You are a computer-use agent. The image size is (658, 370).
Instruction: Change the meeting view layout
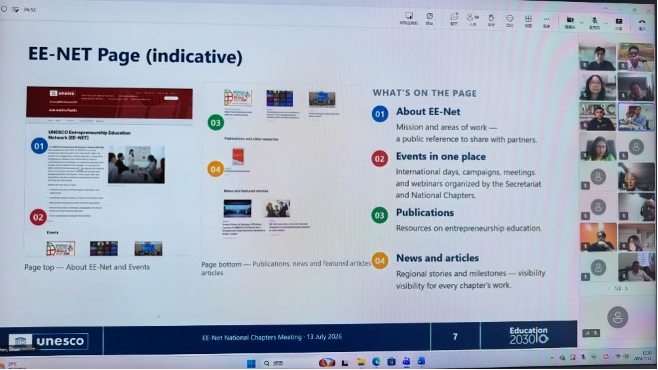528,20
